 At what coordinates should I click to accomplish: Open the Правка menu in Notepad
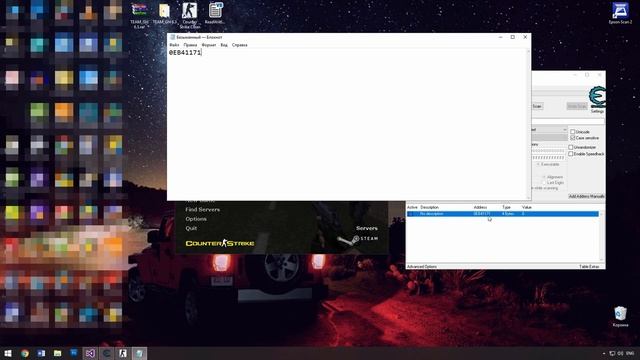point(190,45)
